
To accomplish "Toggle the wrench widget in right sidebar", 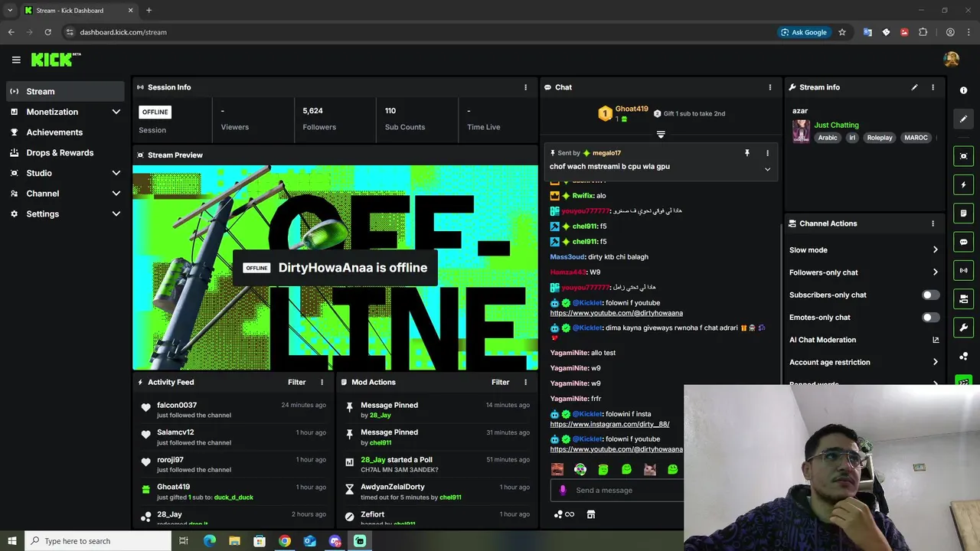I will click(x=963, y=328).
